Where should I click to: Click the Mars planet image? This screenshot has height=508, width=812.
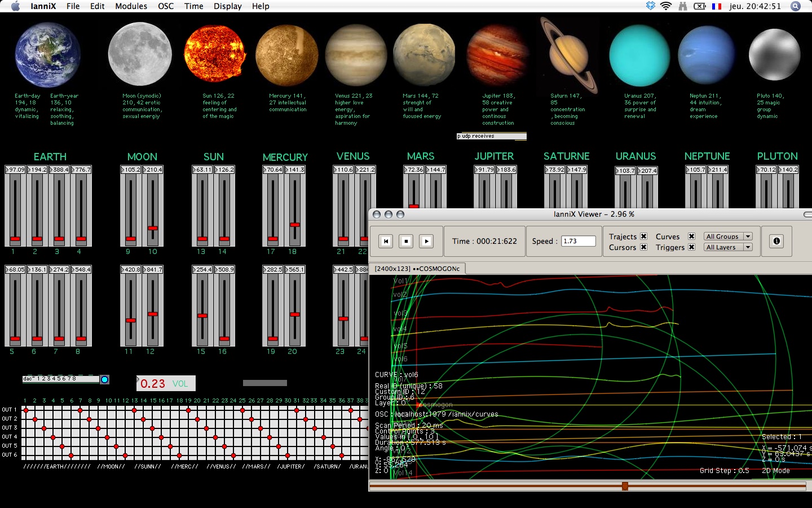click(x=424, y=55)
